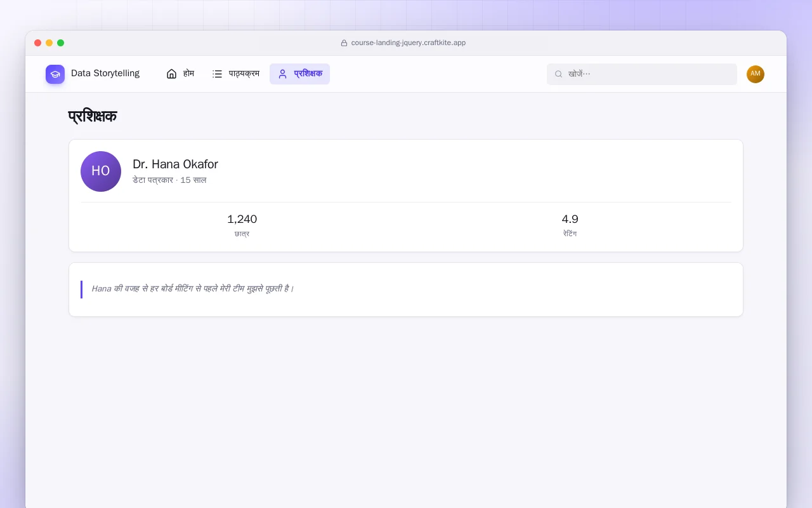The height and width of the screenshot is (508, 812).
Task: Open the होम navigation tab
Action: [180, 74]
